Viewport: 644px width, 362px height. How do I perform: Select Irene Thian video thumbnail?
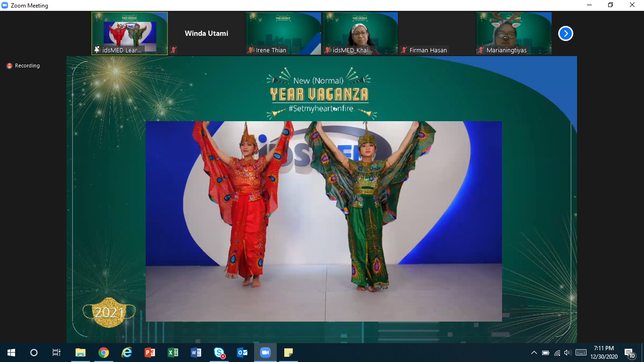point(283,33)
